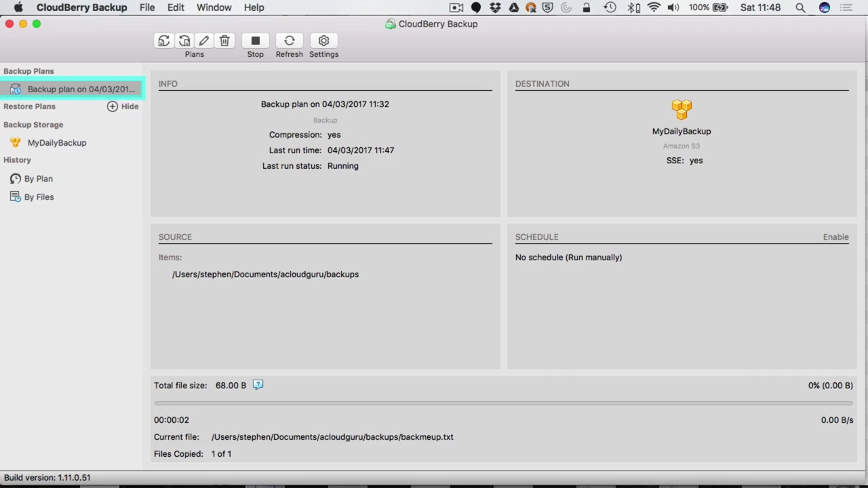Screen dimensions: 868x488
Task: Click the '1 of 1' files copied value
Action: click(x=221, y=454)
